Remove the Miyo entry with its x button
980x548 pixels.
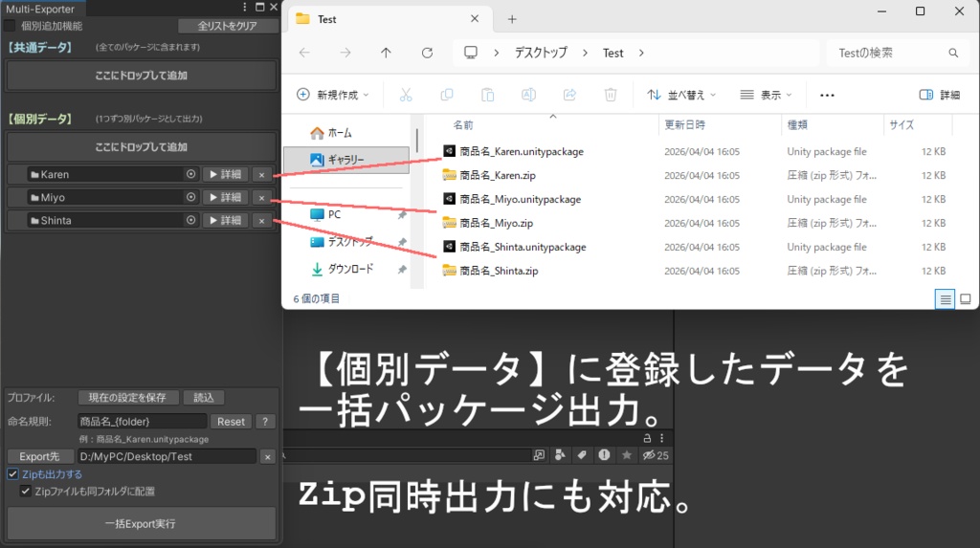click(x=262, y=198)
